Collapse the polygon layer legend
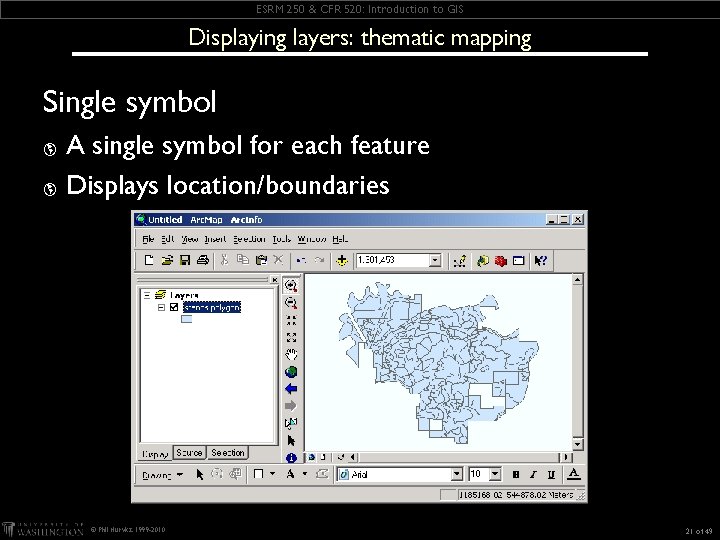This screenshot has height=540, width=720. 161,307
